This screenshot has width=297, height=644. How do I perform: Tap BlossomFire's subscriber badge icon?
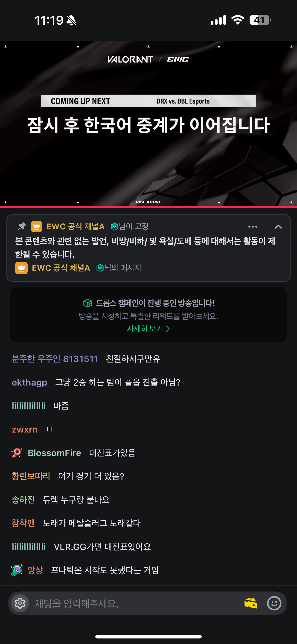[17, 453]
